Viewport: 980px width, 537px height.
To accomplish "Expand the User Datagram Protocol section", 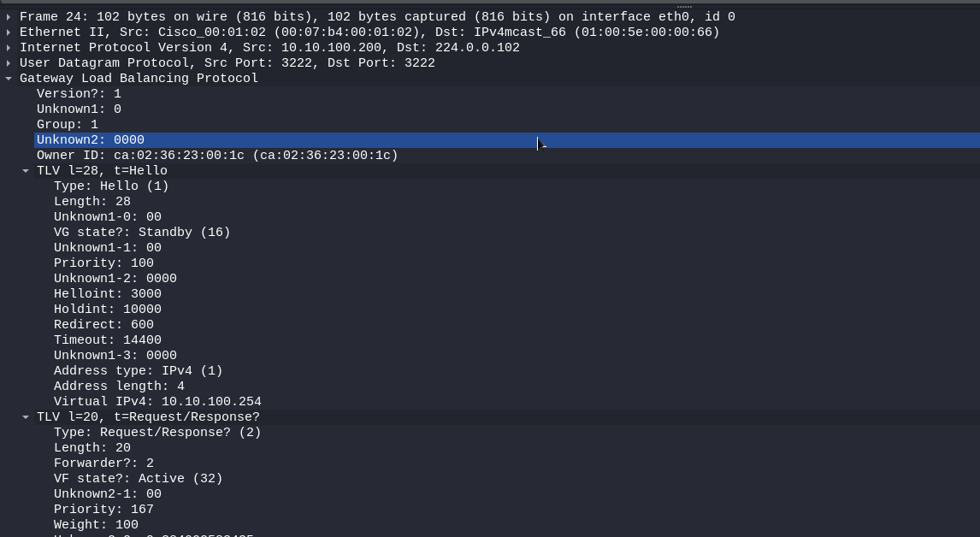I will [x=9, y=63].
